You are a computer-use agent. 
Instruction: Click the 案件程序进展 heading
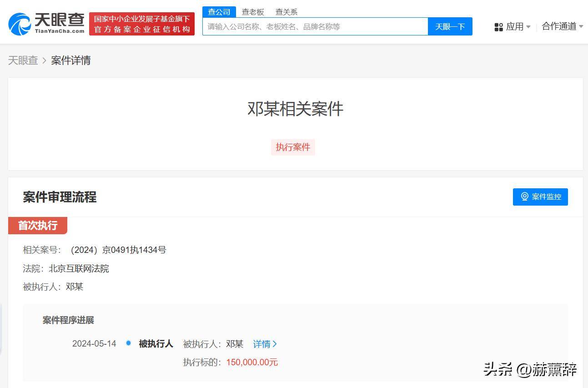point(68,320)
